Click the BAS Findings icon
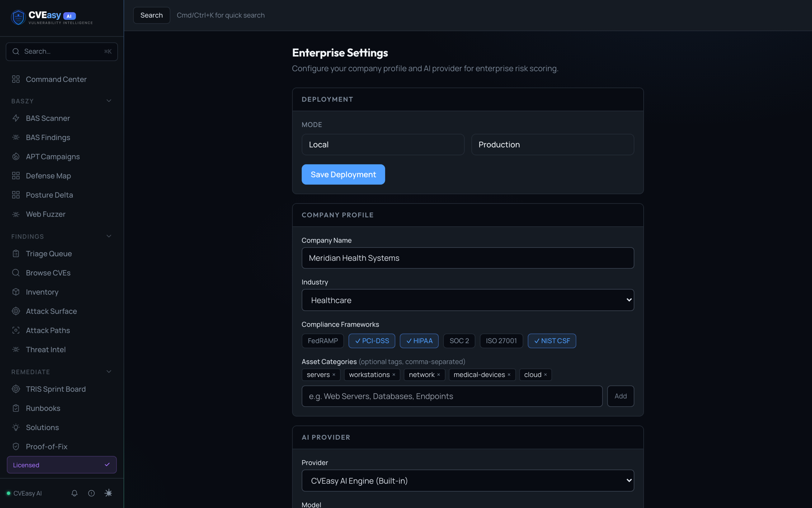 pos(16,138)
